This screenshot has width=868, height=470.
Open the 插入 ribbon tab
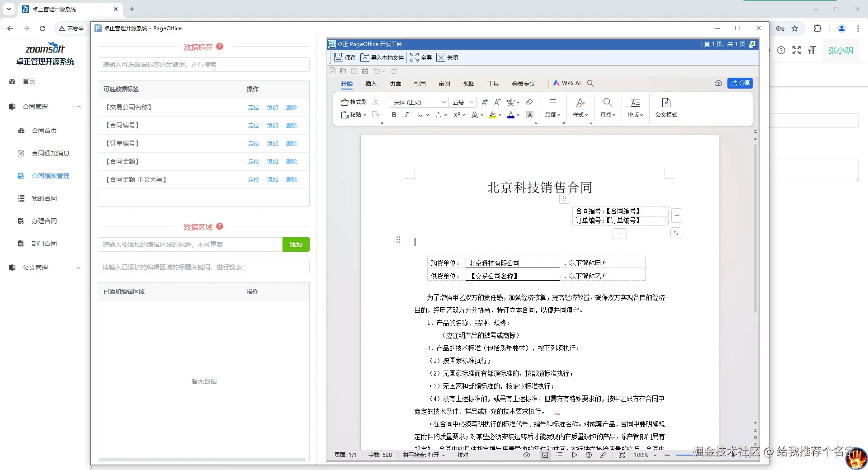371,83
